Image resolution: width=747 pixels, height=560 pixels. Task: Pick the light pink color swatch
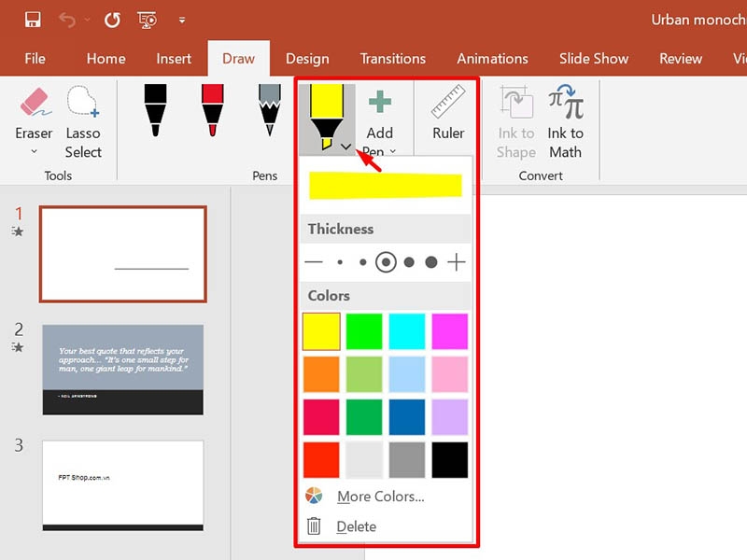pos(450,374)
